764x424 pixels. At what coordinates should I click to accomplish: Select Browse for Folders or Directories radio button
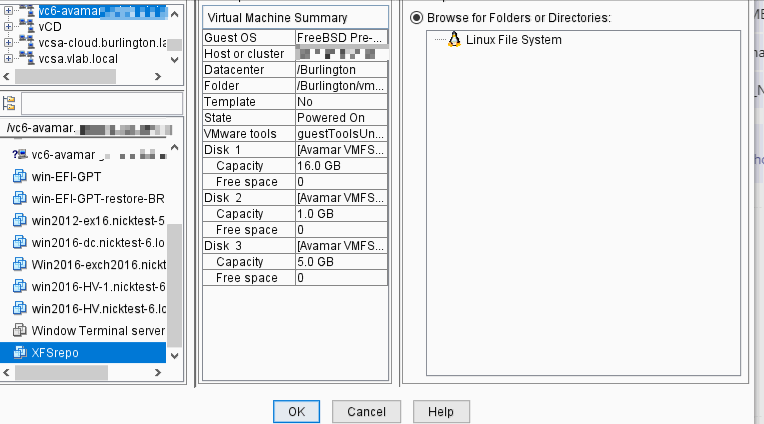416,18
